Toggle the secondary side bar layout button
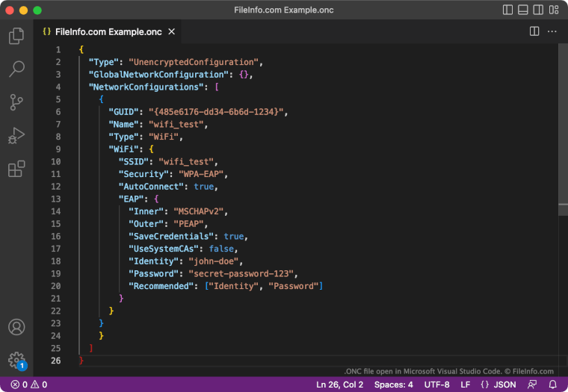 tap(538, 10)
